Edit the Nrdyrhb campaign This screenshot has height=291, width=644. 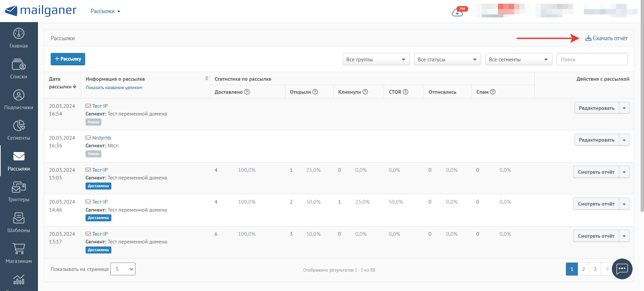[x=597, y=140]
